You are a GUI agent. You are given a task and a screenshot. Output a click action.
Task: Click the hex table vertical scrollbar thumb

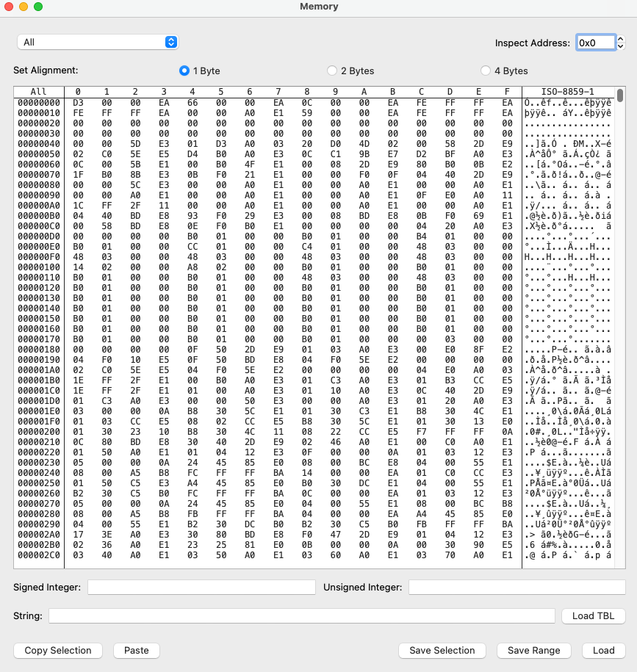click(620, 95)
